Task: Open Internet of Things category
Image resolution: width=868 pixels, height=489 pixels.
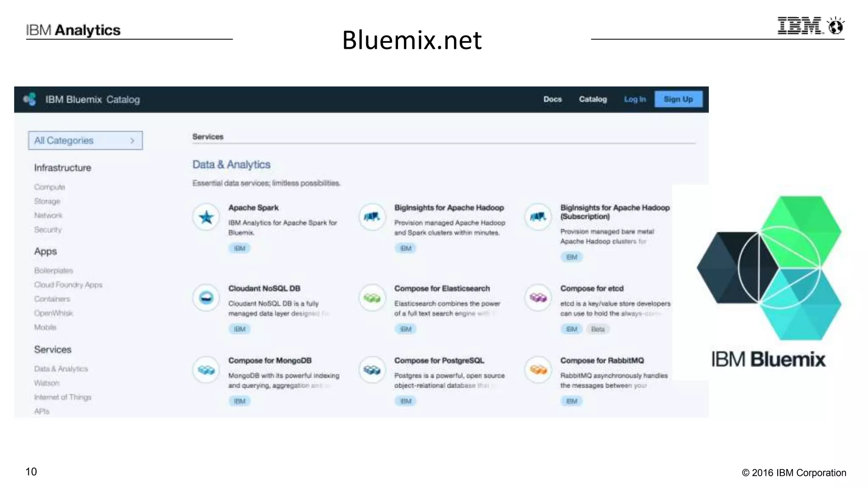Action: [63, 397]
